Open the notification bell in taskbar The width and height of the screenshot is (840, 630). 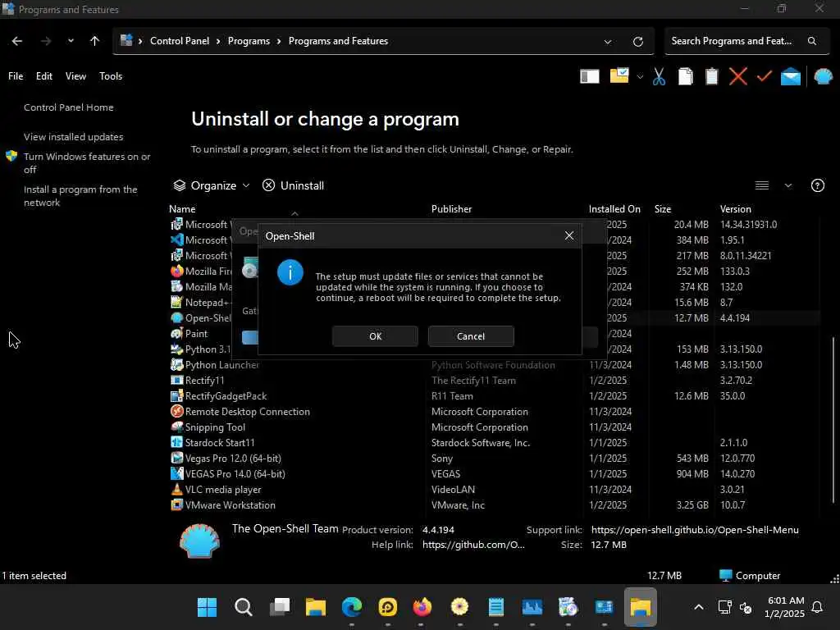pyautogui.click(x=817, y=607)
